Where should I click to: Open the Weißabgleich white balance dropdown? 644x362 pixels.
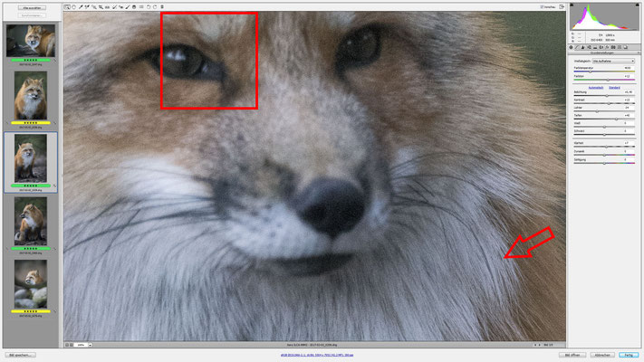coord(613,61)
